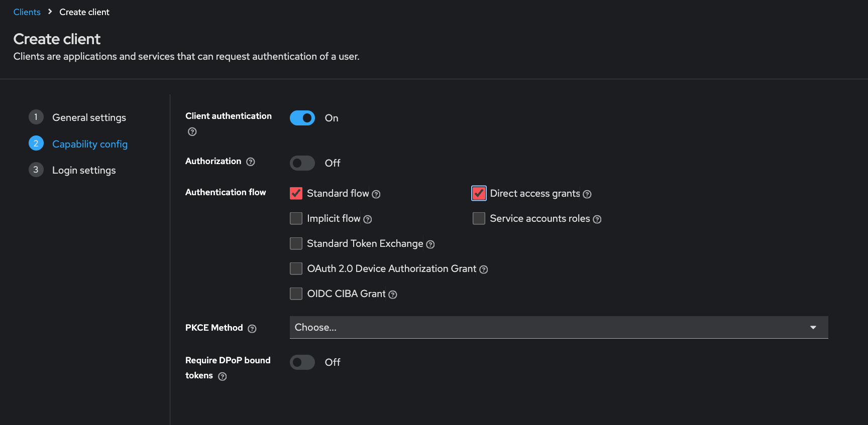Screen dimensions: 868x425
Task: Select the Capability config step
Action: (90, 144)
